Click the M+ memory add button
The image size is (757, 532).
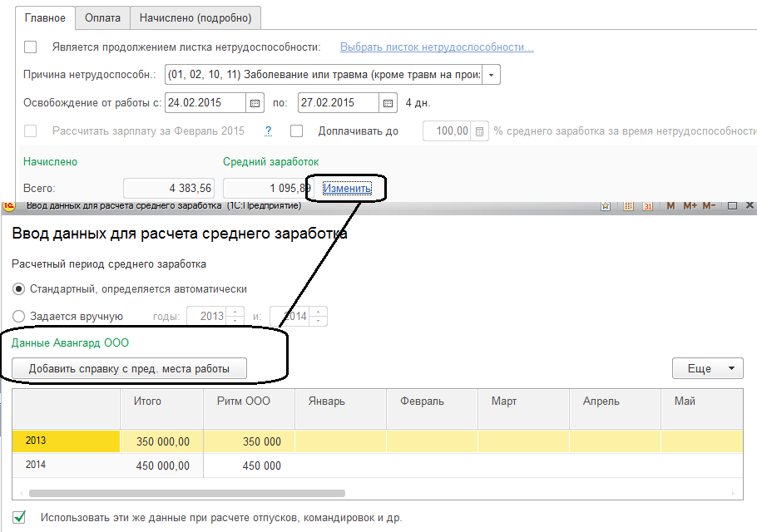[690, 206]
